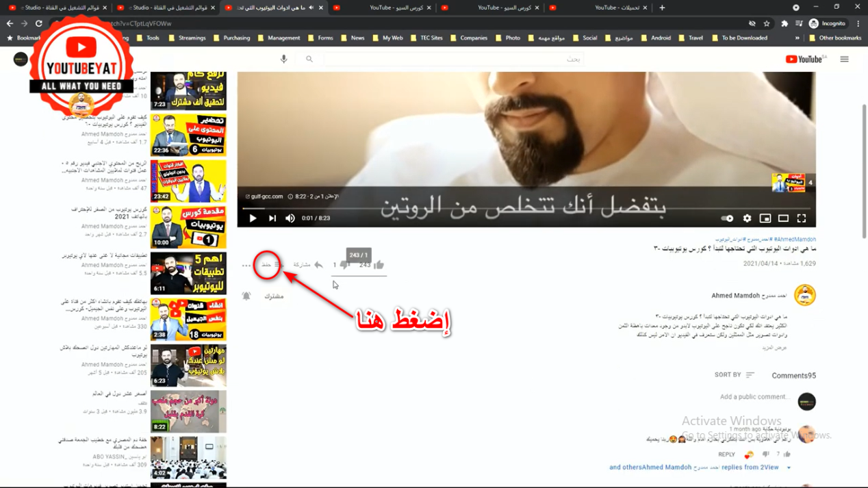The width and height of the screenshot is (868, 488).
Task: Dislike the video with thumbs down
Action: tap(344, 265)
